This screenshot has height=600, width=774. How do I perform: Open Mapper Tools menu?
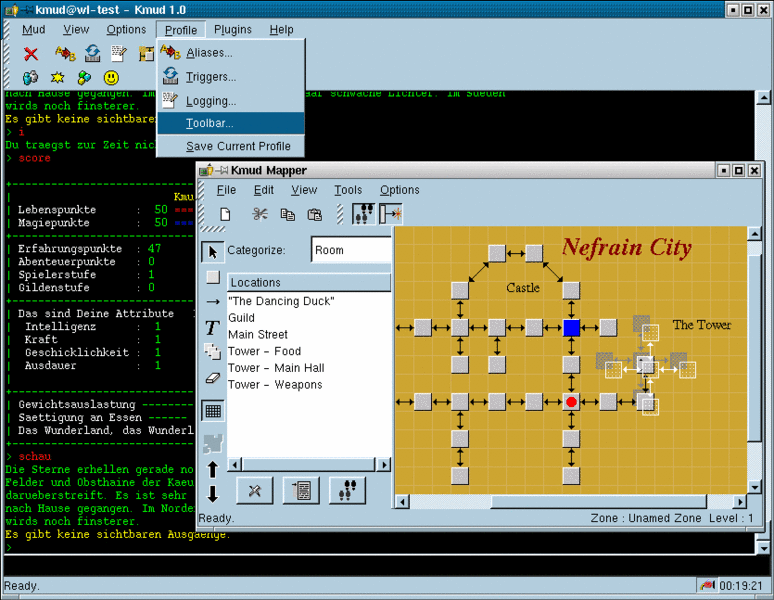click(x=348, y=190)
